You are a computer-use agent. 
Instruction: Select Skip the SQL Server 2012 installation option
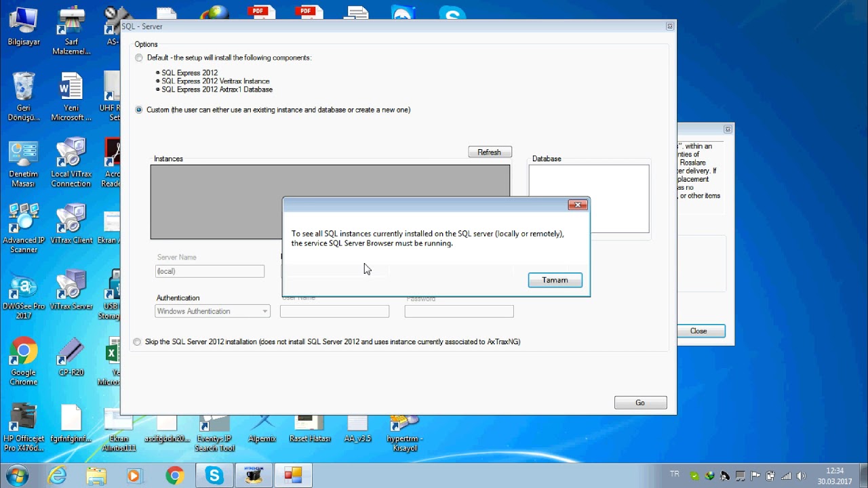[138, 342]
